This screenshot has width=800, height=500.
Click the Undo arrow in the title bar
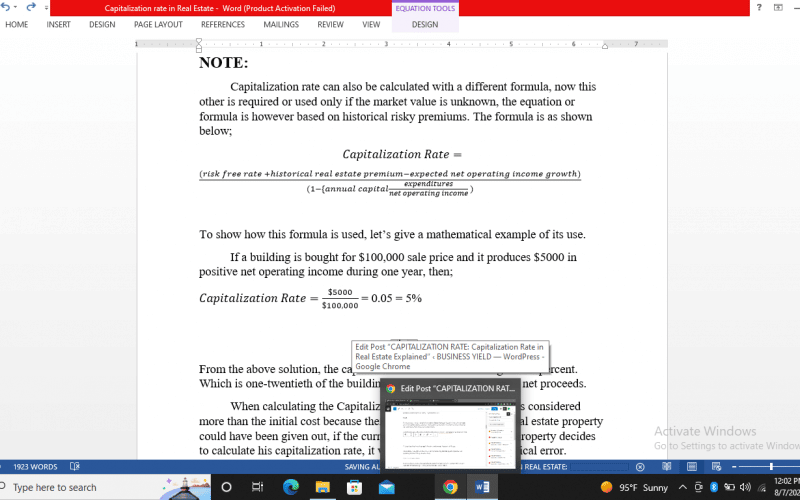click(x=7, y=7)
